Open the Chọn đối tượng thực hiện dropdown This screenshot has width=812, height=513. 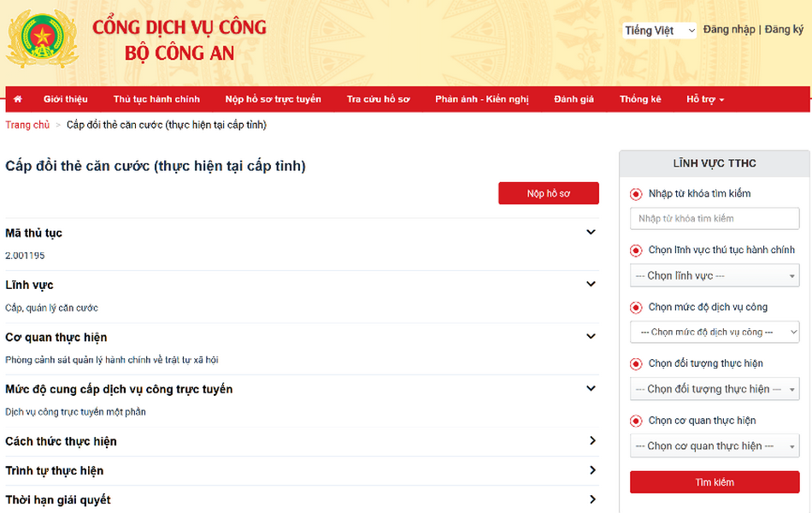pos(715,389)
